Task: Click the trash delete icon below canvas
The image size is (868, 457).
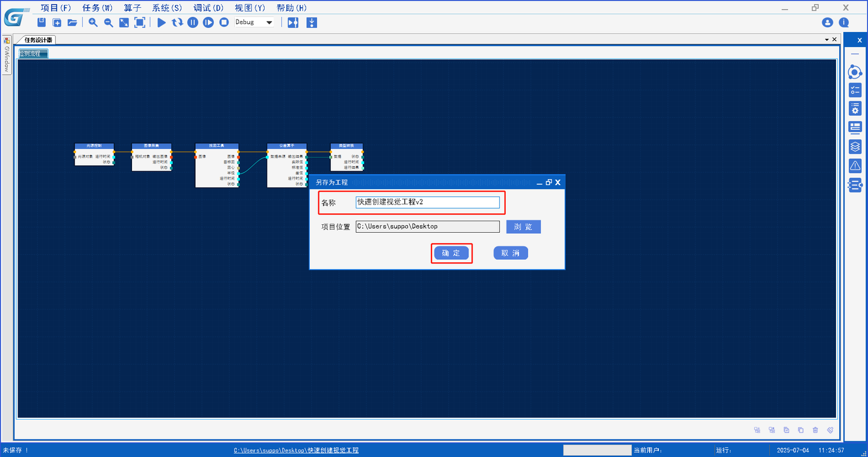Action: pyautogui.click(x=816, y=430)
